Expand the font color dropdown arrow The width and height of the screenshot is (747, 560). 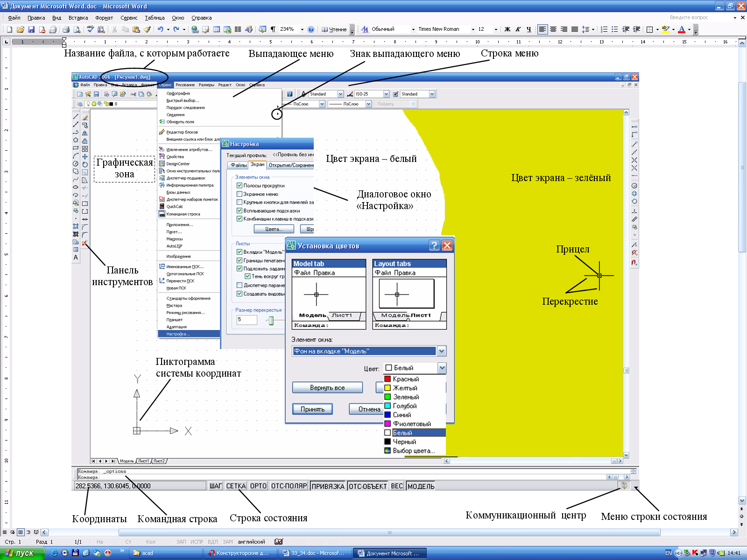coord(689,29)
